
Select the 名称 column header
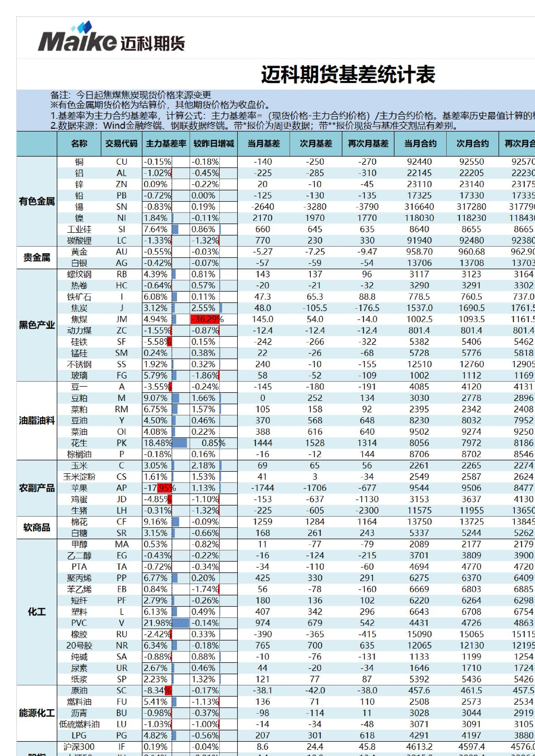[x=79, y=144]
